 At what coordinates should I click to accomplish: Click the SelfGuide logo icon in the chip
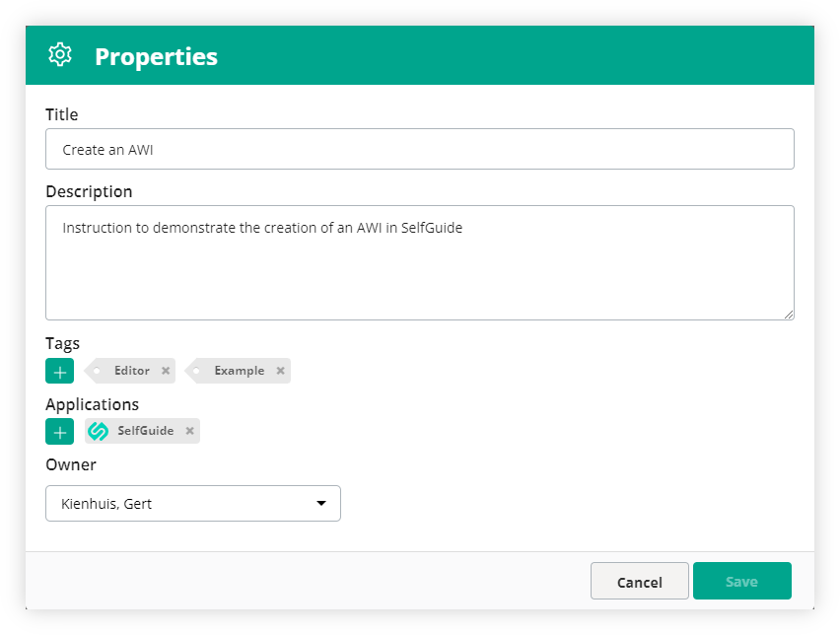coord(99,430)
